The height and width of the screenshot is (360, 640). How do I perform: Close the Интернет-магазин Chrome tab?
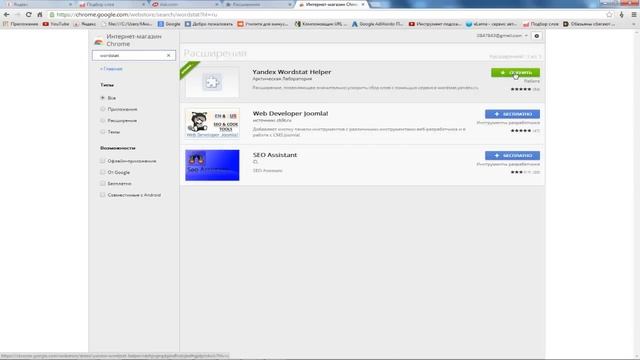tap(363, 4)
